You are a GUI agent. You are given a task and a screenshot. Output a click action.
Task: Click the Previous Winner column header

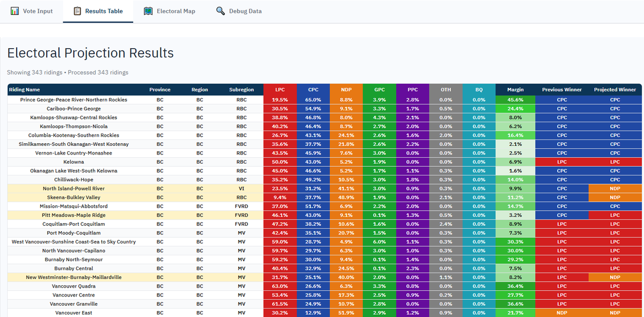coord(562,90)
